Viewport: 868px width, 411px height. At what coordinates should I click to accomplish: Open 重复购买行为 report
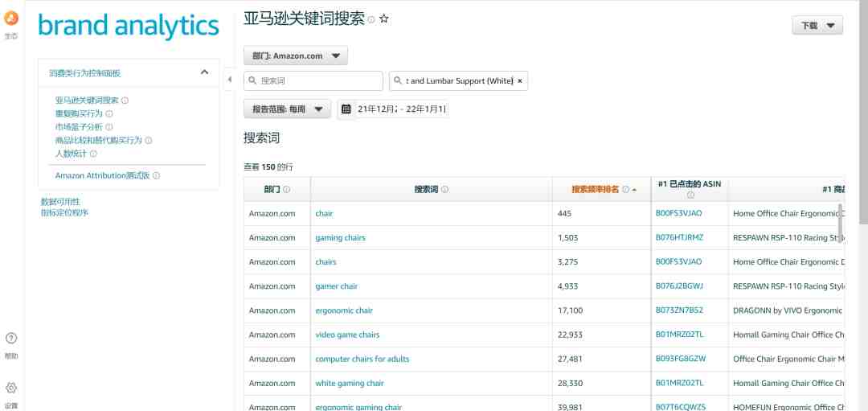pos(79,114)
